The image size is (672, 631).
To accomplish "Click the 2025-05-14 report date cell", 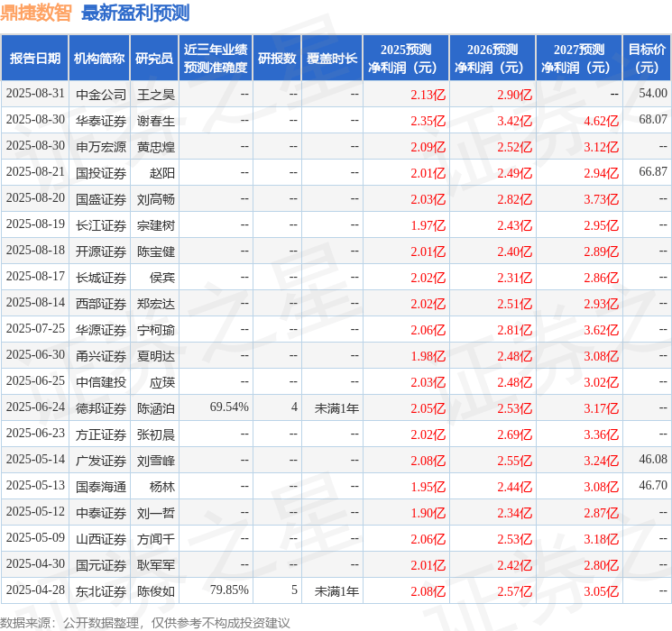I will click(35, 461).
